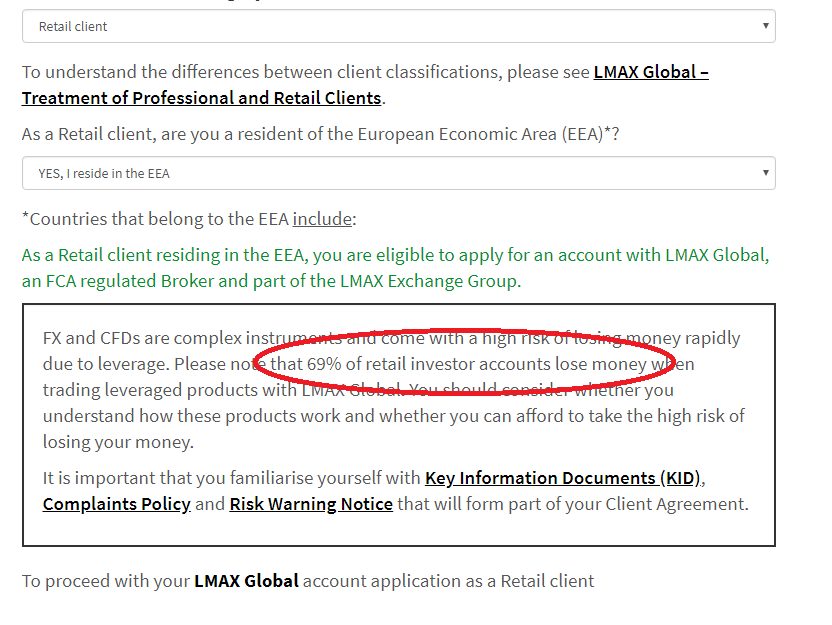The width and height of the screenshot is (832, 625).
Task: Open the 'LMAX Global –' link
Action: (x=651, y=72)
